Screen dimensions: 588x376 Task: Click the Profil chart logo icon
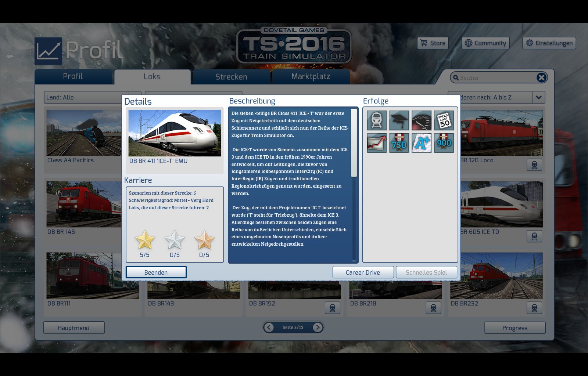point(49,51)
